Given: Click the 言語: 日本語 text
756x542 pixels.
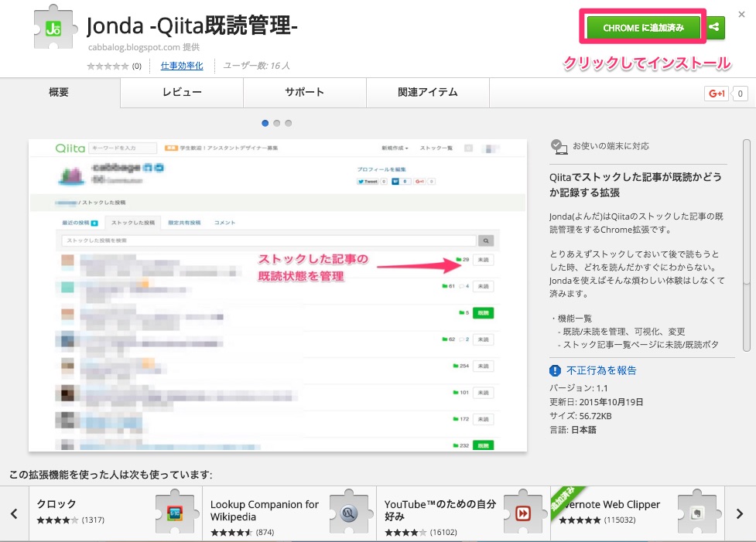Looking at the screenshot, I should pyautogui.click(x=573, y=430).
